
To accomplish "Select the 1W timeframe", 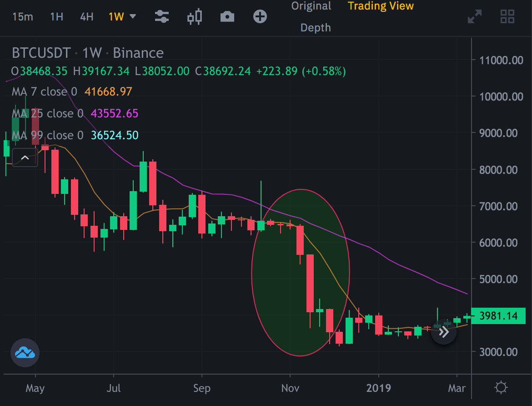I will coord(116,17).
